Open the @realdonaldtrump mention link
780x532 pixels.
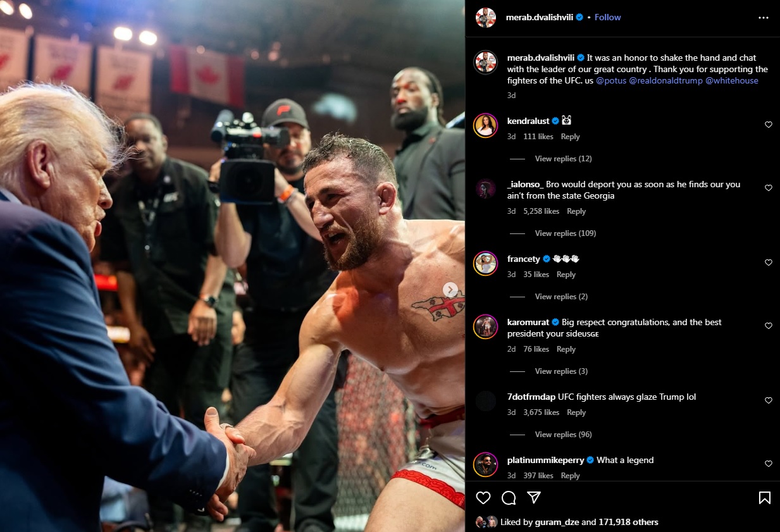pyautogui.click(x=665, y=80)
